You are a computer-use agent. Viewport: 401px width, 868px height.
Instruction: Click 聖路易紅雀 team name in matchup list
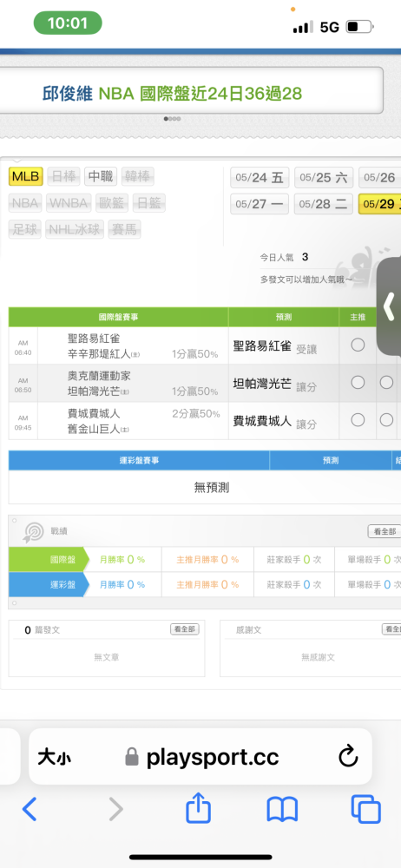pyautogui.click(x=94, y=339)
